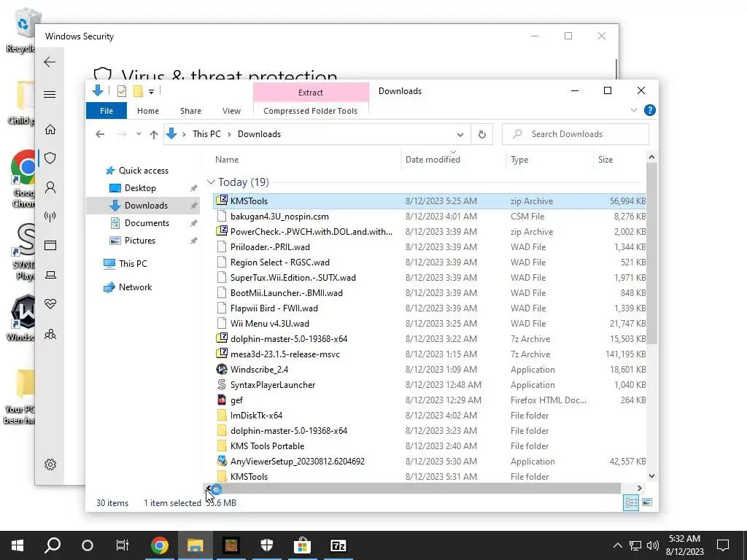
Task: Open App & browser control icon in Windows Security
Action: (x=50, y=245)
